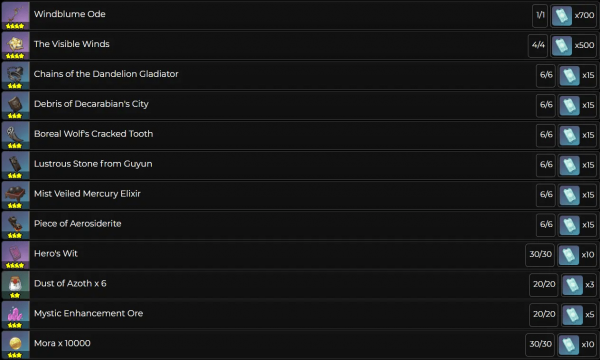Open the Lustrous Stone from Guyun name
Viewport: 600px width, 360px height.
[x=93, y=164]
